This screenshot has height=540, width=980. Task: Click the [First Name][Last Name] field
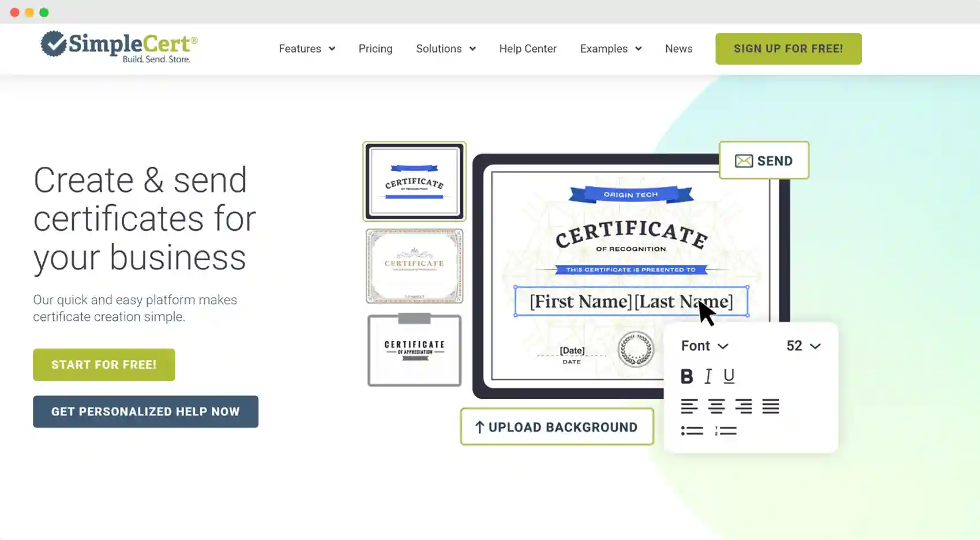tap(632, 302)
